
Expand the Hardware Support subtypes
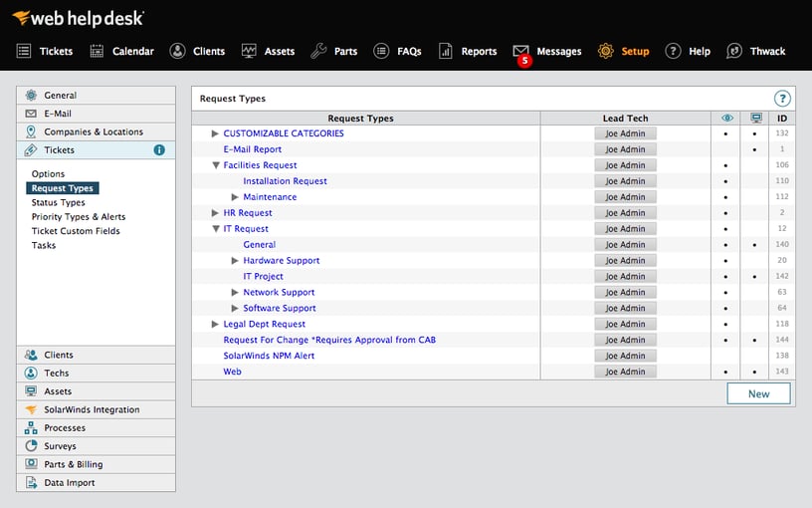(x=235, y=261)
